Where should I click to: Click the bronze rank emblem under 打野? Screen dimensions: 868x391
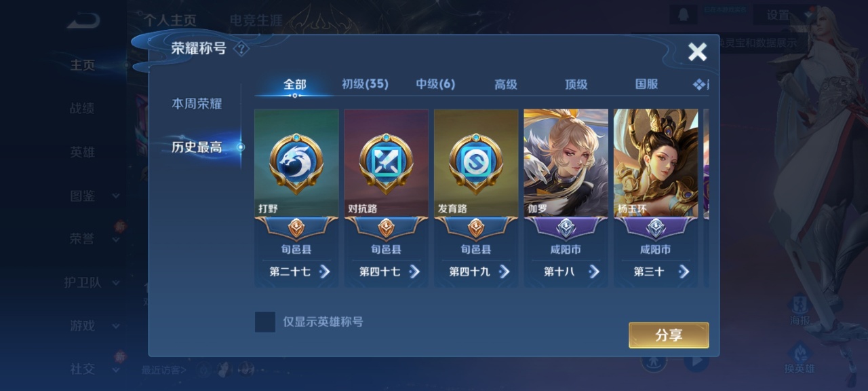pos(296,228)
